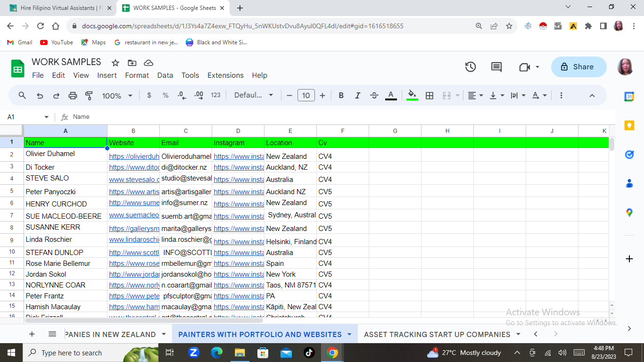Open Contacts side panel
644x362 pixels.
(629, 183)
